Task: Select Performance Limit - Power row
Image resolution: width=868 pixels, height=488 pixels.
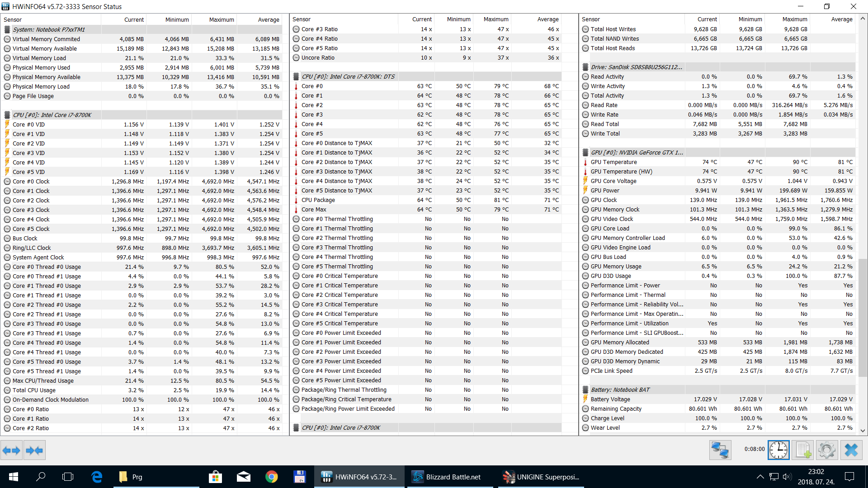Action: click(x=718, y=285)
